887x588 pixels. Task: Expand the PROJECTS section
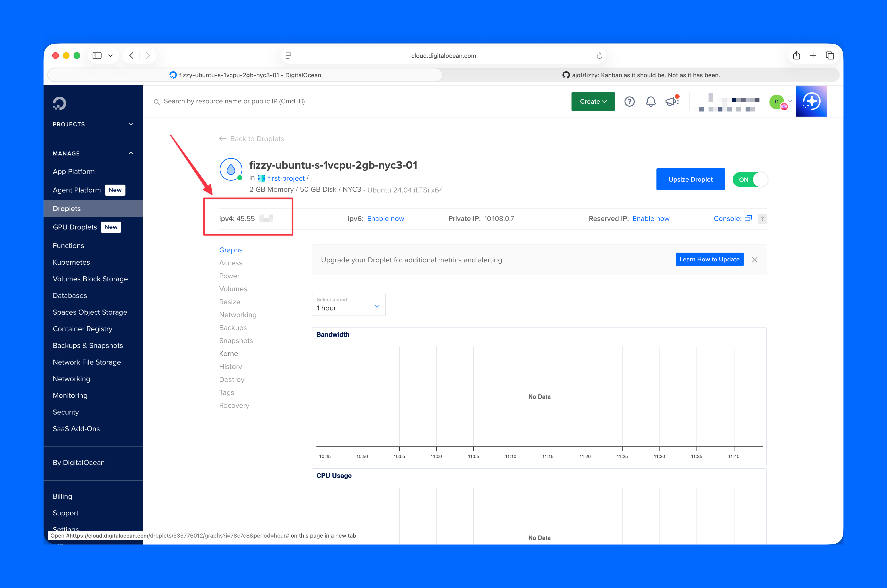[x=131, y=124]
